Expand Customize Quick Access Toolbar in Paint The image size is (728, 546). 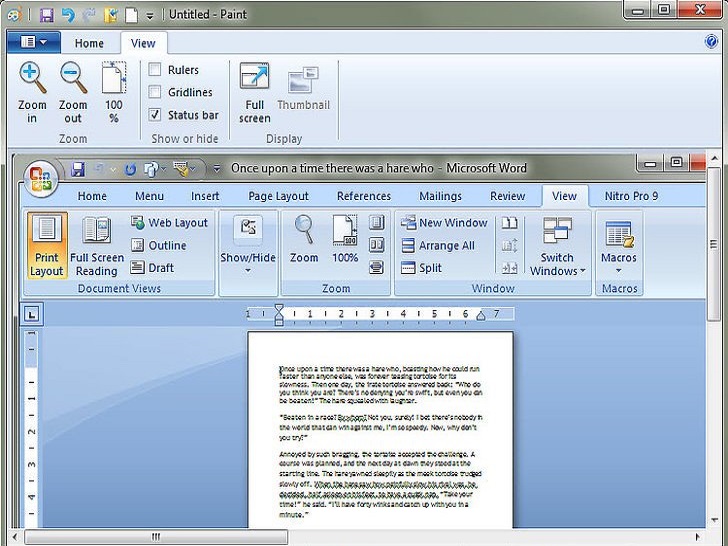(x=150, y=16)
